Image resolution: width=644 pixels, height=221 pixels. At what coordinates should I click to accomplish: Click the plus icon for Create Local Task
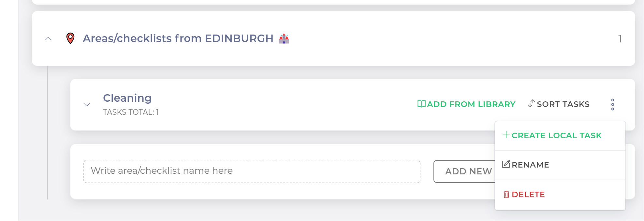pos(506,135)
